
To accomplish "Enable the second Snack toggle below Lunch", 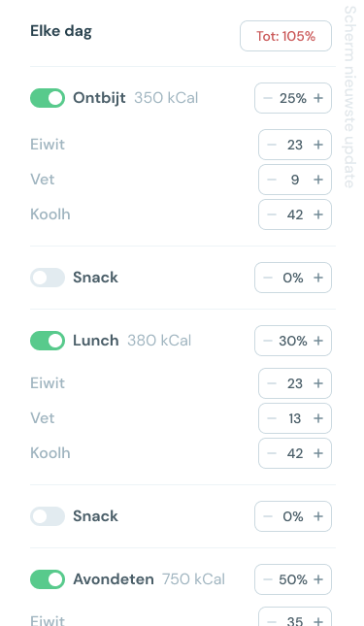I will (48, 516).
